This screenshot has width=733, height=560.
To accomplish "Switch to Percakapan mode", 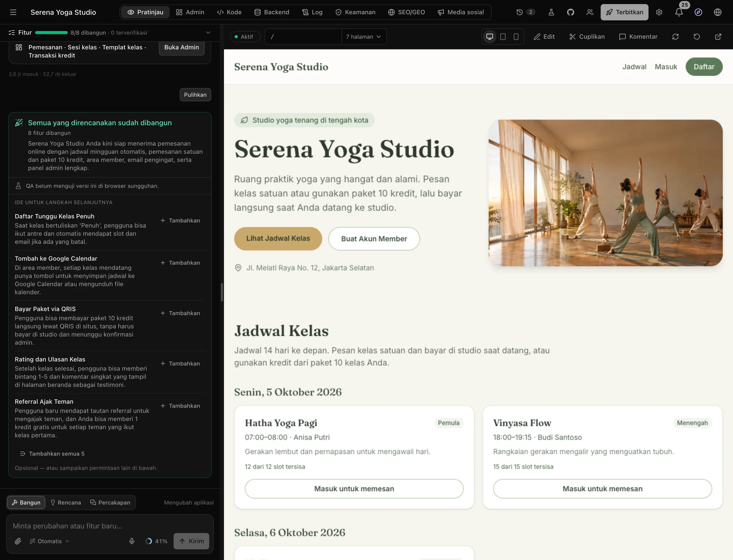I will [x=110, y=502].
